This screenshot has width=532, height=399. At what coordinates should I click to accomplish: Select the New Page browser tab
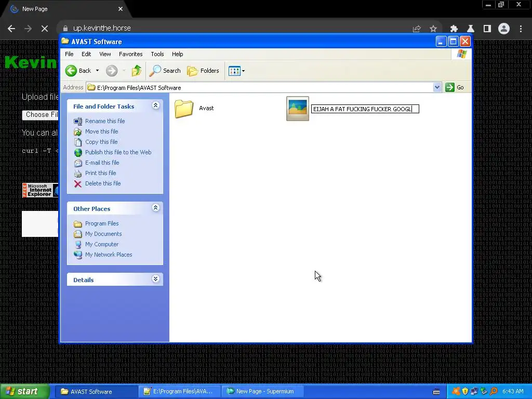pyautogui.click(x=66, y=9)
